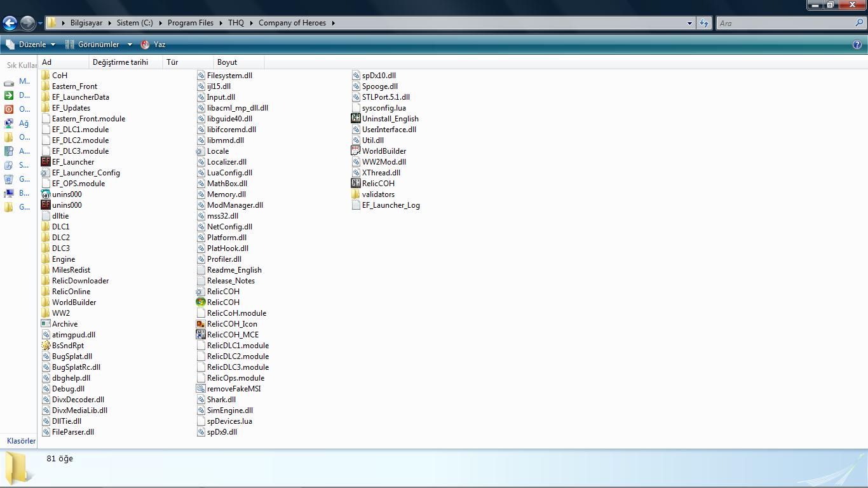Click the EF_Launcher_Log text file icon
Screen dimensions: 868x488
tap(356, 205)
